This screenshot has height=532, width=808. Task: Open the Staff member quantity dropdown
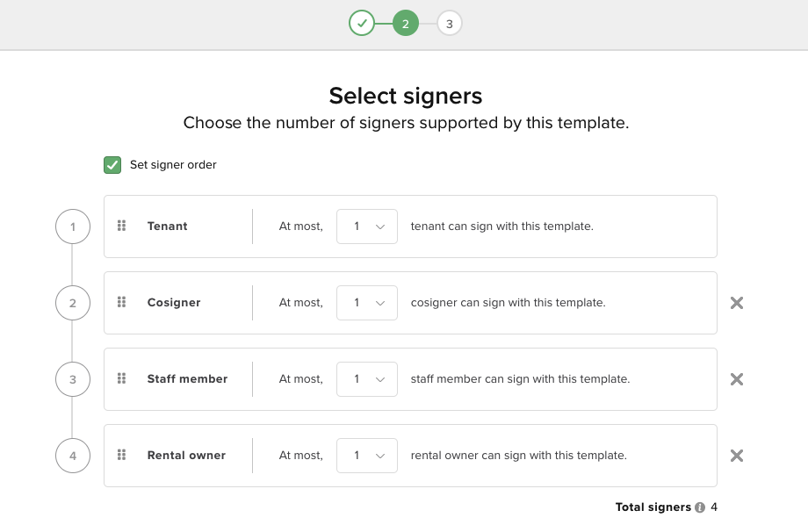click(367, 379)
